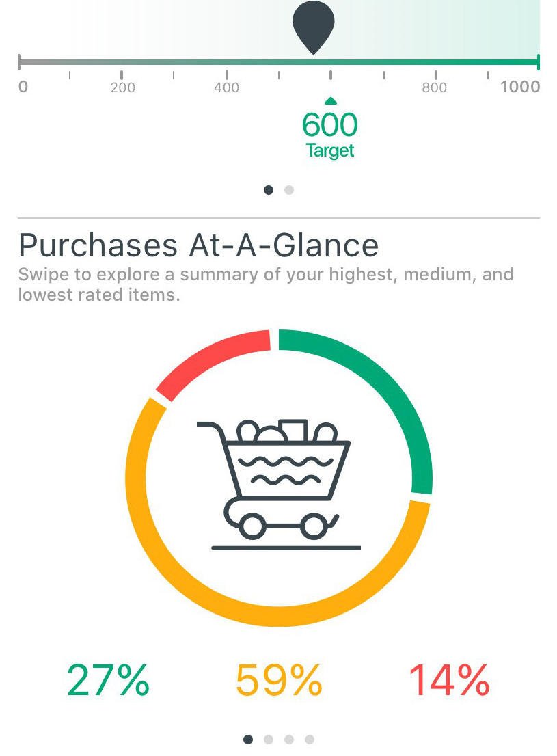Click the 200 tick label on the slider
This screenshot has width=557, height=756.
click(x=123, y=87)
